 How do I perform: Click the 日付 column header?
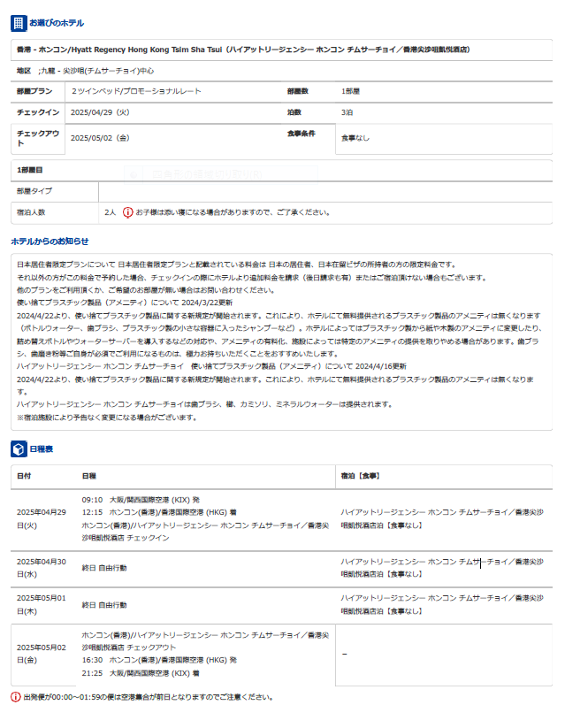(x=24, y=477)
